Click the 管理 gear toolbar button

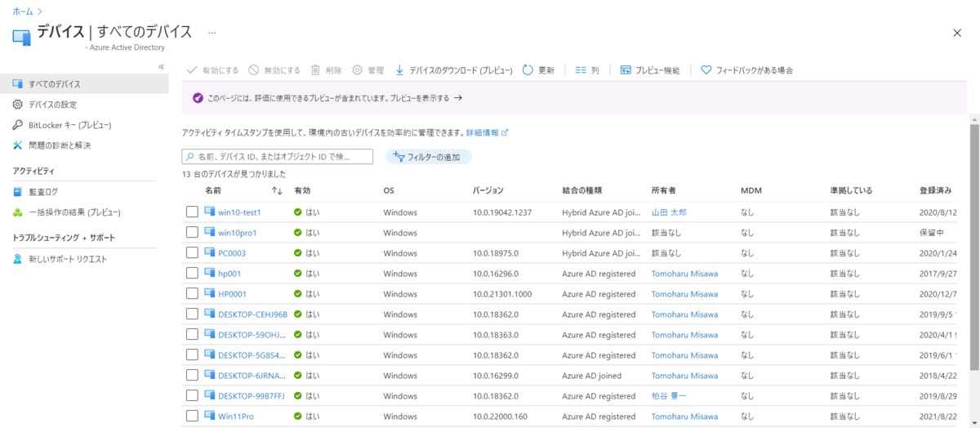click(x=367, y=70)
